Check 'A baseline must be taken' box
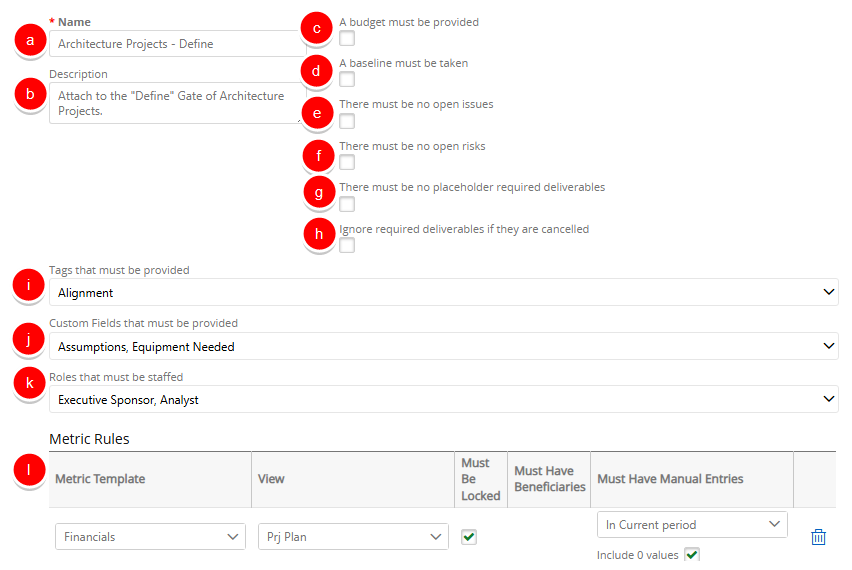This screenshot has height=570, width=852. click(x=347, y=80)
